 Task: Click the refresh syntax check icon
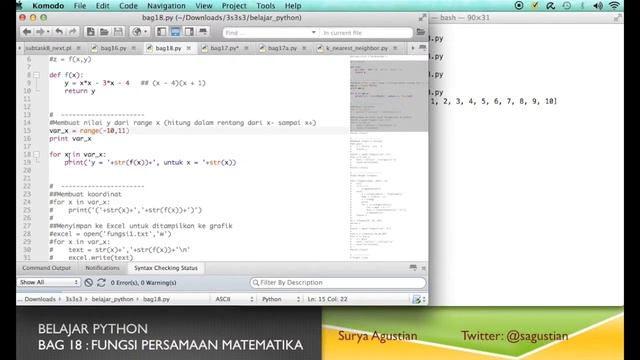101,282
